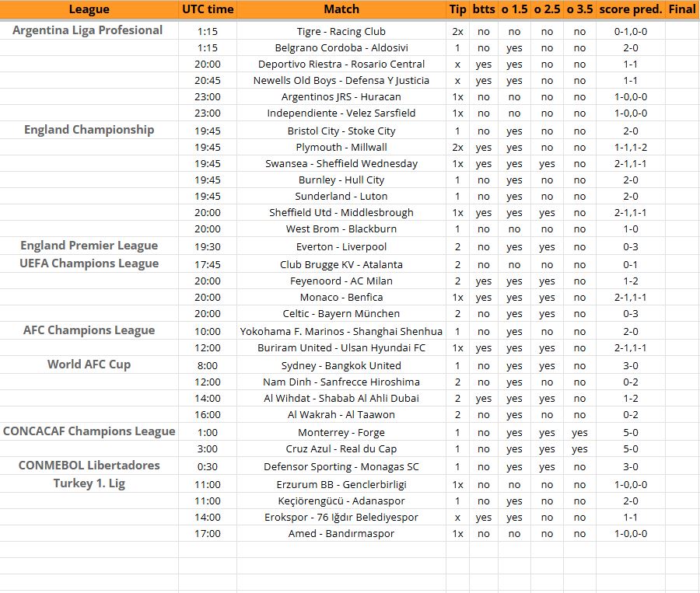Select the Monaco - Benfica match
The width and height of the screenshot is (700, 593).
(341, 297)
